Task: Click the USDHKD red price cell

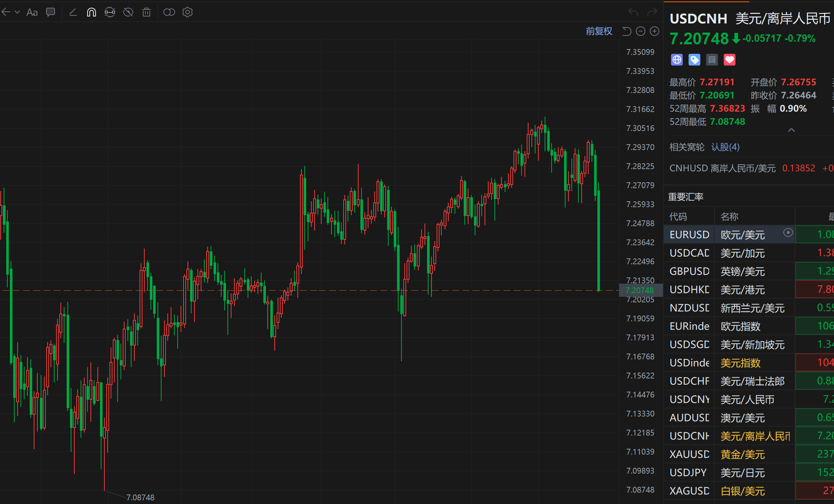Action: click(815, 290)
